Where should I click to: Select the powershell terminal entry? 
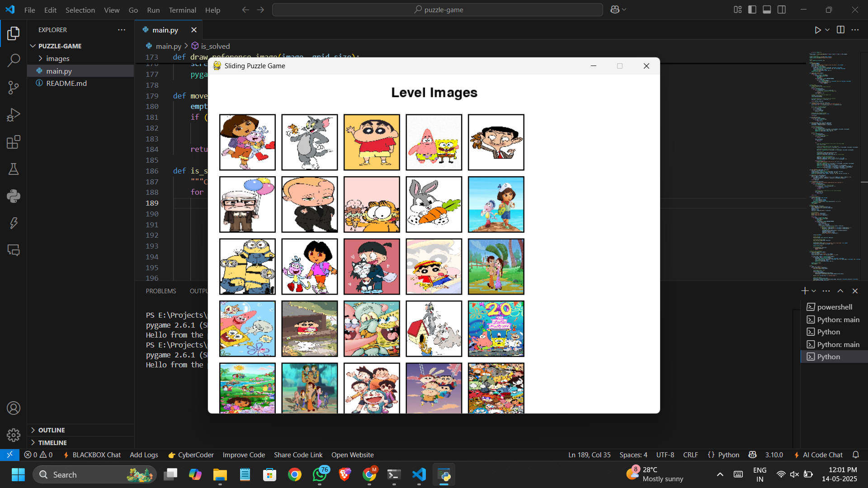[x=835, y=307]
